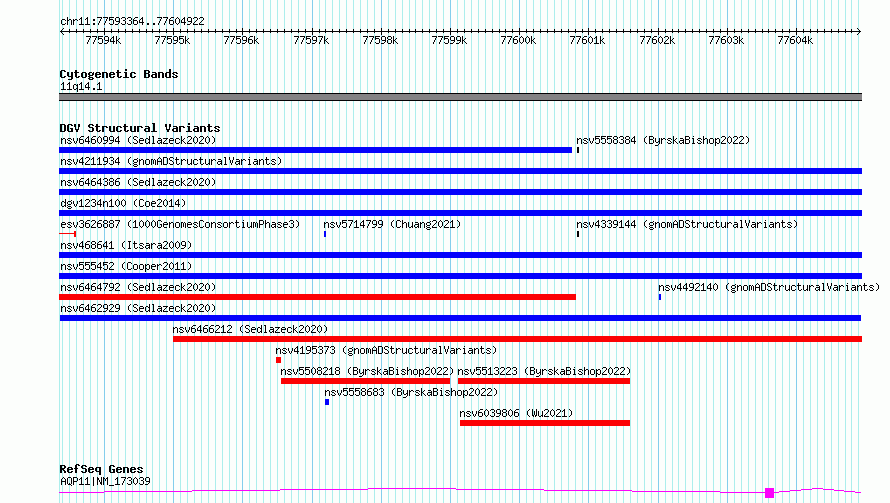Image resolution: width=890 pixels, height=503 pixels.
Task: Open nsv5558683 (ByrskaBishop2022) variant label
Action: coord(411,392)
